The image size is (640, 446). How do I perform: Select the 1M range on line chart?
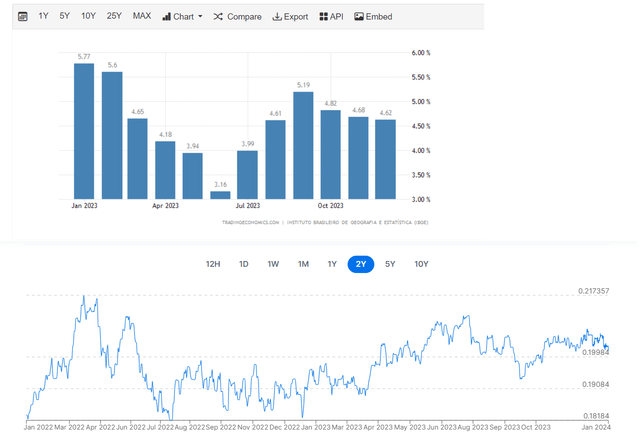tap(303, 264)
